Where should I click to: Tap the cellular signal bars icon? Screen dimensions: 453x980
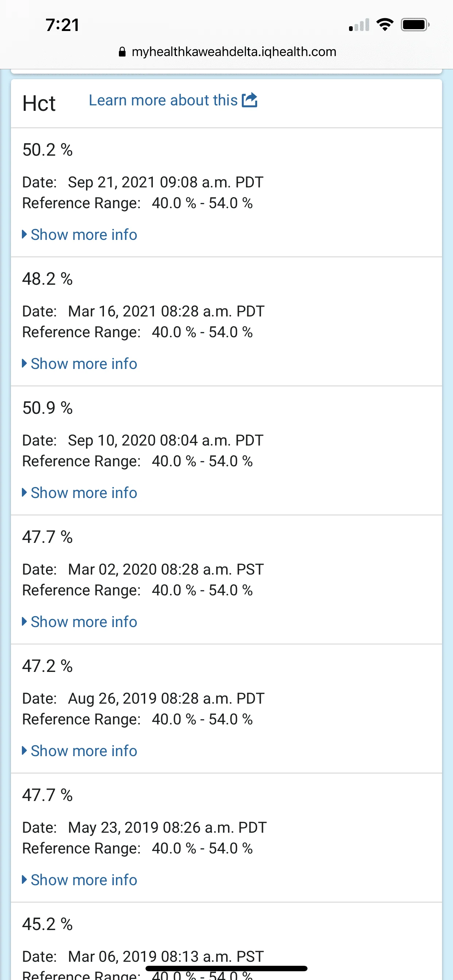point(359,25)
